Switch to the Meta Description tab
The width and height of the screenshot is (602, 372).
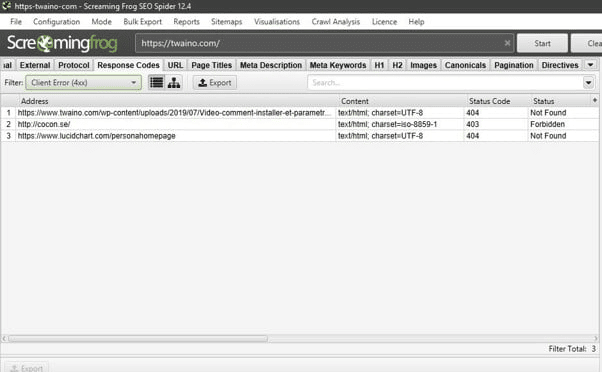[x=271, y=65]
